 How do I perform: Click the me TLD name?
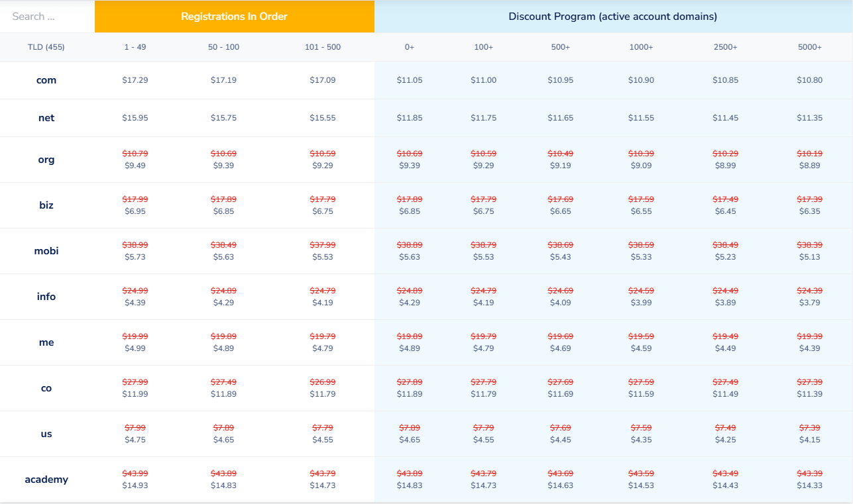[x=46, y=342]
